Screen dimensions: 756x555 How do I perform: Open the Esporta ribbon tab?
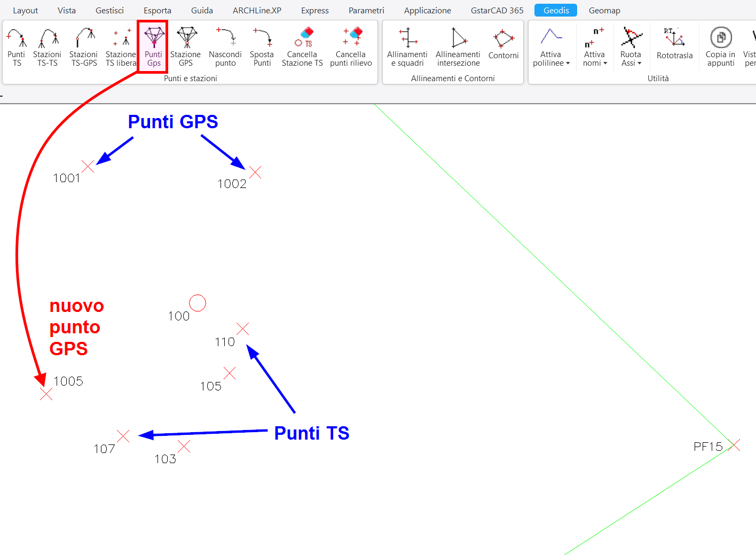[x=157, y=11]
